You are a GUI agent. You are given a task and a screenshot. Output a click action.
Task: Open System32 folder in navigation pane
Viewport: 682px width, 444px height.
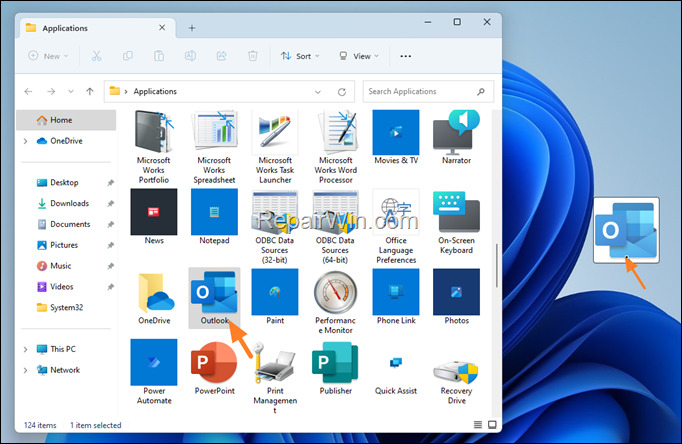tap(69, 308)
